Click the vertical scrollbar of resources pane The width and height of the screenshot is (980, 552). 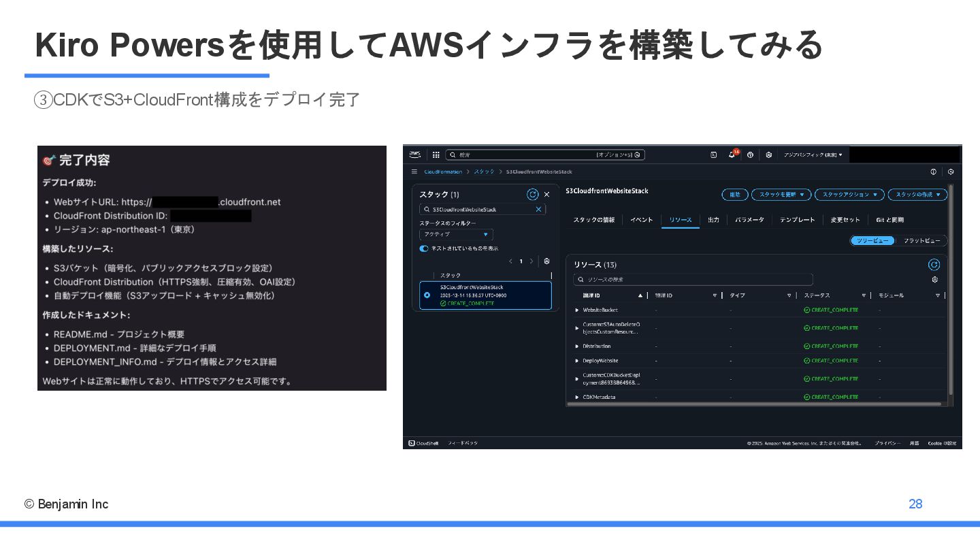(951, 289)
